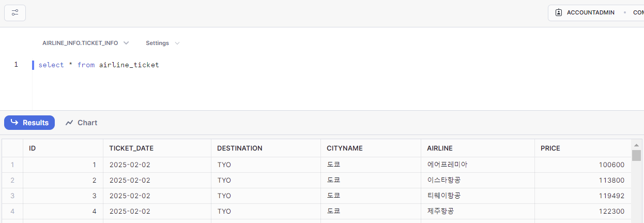Select AIRLINE cell 티웨이항공
The width and height of the screenshot is (644, 223).
478,196
